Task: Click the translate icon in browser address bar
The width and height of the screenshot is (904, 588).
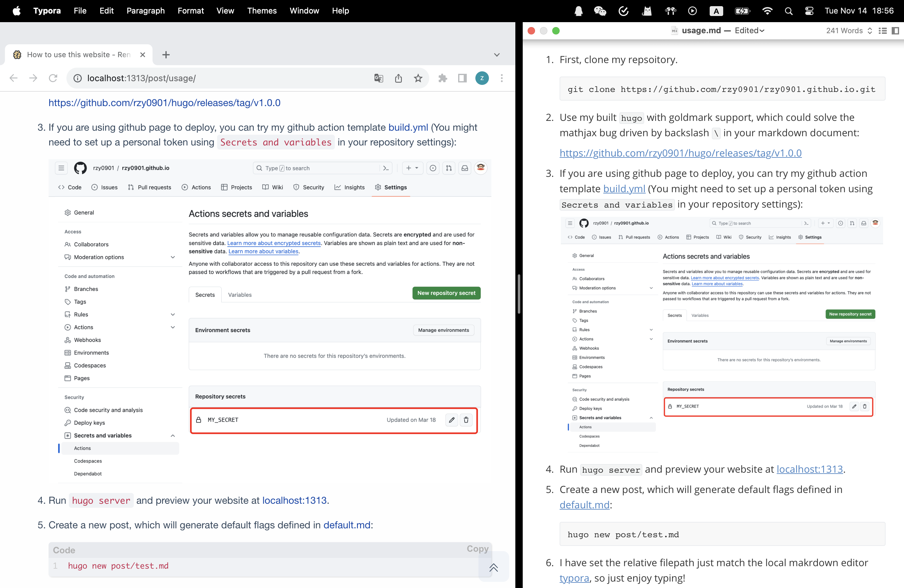Action: (379, 78)
